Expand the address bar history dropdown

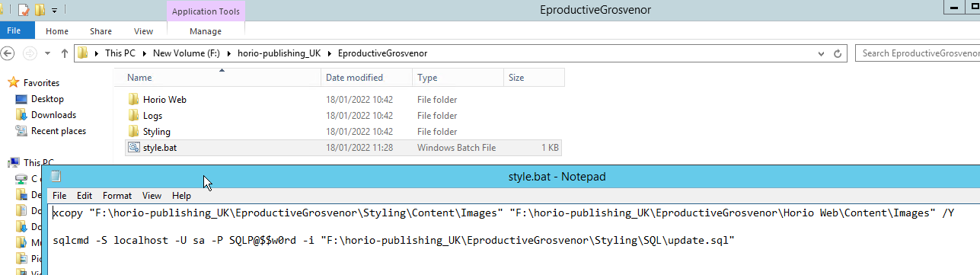tap(821, 54)
